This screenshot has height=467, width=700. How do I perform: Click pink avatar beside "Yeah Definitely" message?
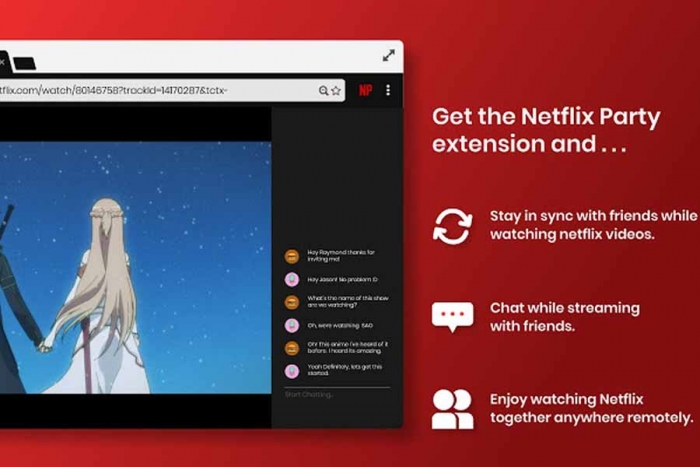292,371
